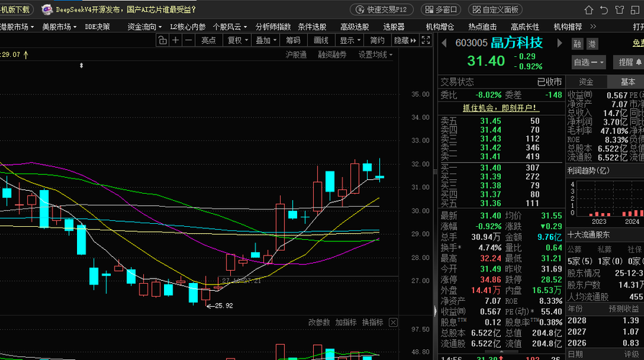This screenshot has width=644, height=360.
Task: Click DeepSeek news mascot icon
Action: [x=47, y=9]
